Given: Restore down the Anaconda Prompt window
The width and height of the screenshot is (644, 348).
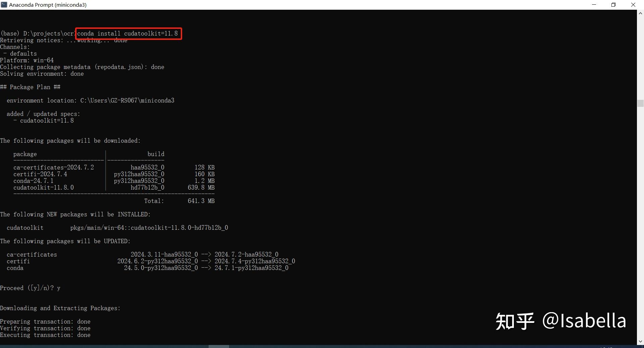Looking at the screenshot, I should click(x=613, y=5).
